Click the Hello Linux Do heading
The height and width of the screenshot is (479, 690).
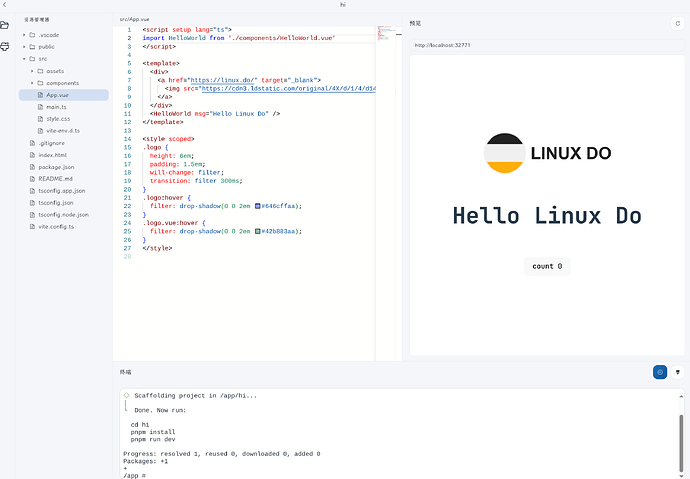pos(547,216)
